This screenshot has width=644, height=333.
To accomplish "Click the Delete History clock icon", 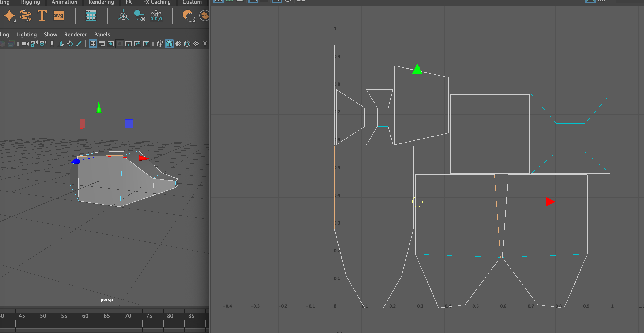I will [x=140, y=15].
